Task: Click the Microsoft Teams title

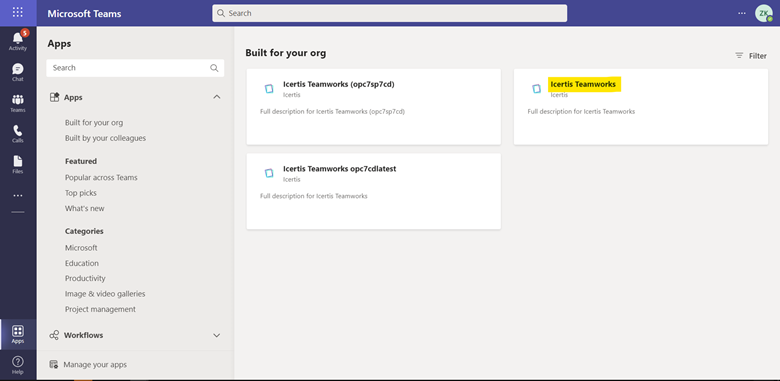Action: [84, 13]
